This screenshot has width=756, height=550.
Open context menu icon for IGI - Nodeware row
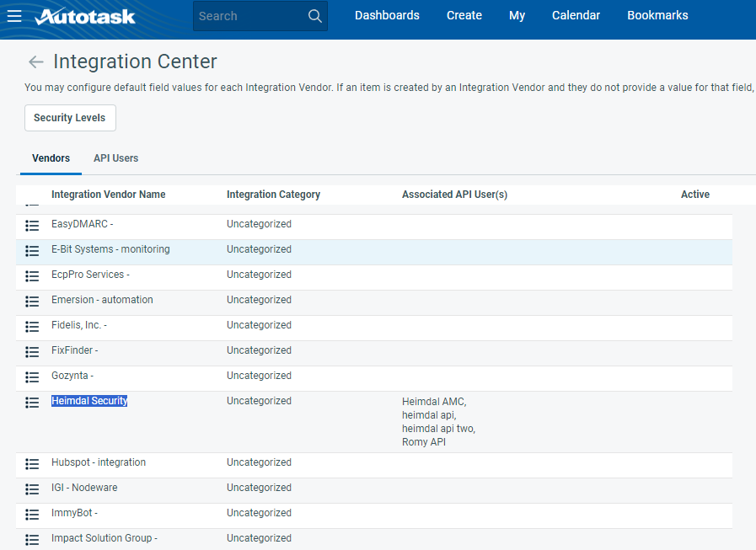point(32,489)
